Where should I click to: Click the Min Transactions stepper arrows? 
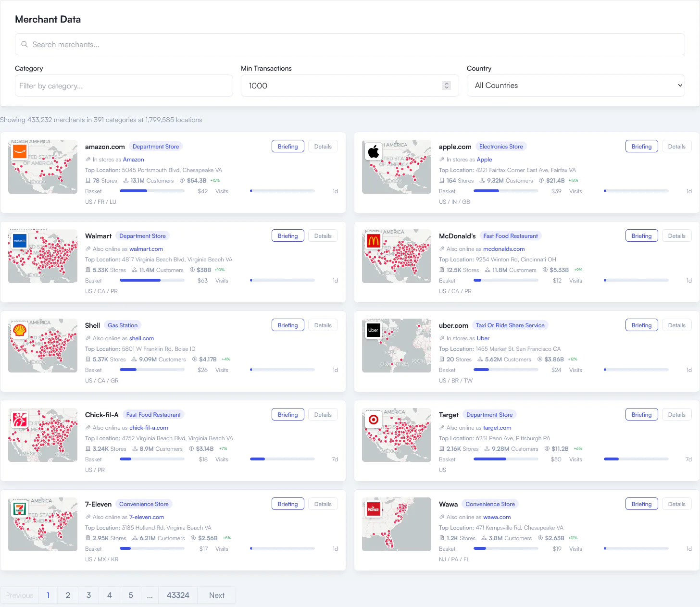[x=447, y=86]
